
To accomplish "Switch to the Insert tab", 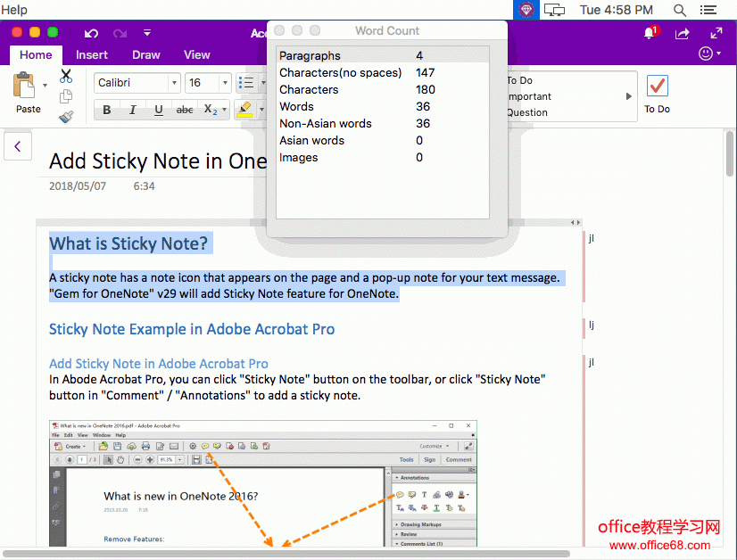I will 92,55.
